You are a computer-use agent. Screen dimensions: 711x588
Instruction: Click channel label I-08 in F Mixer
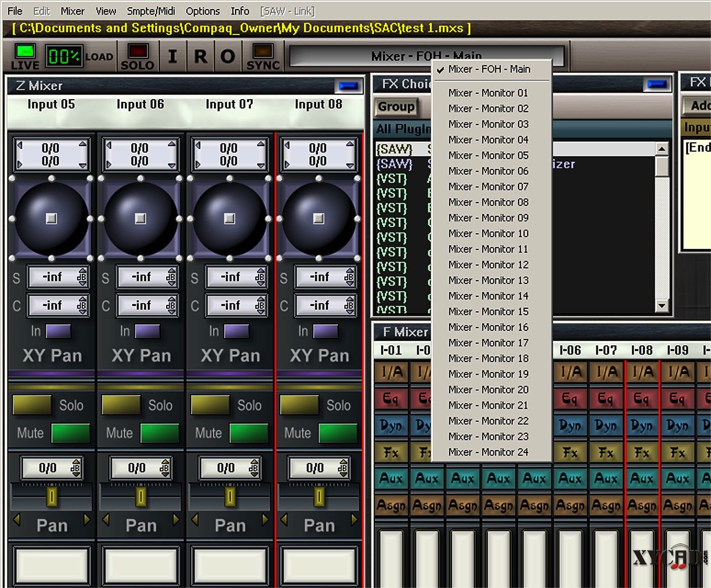(x=642, y=350)
